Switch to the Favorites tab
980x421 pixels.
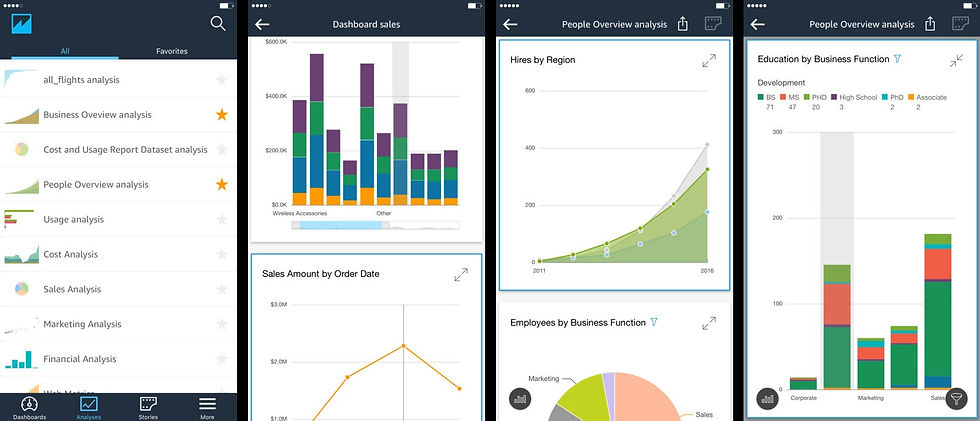(x=172, y=51)
